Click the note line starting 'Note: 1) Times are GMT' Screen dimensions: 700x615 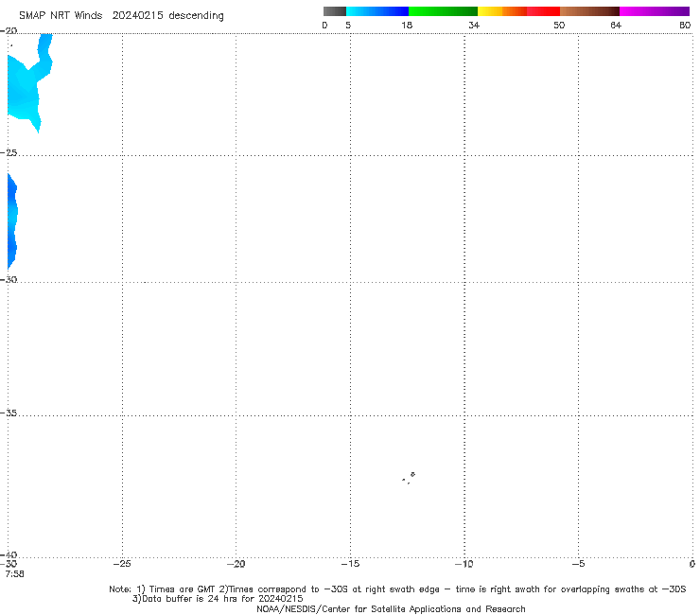click(397, 589)
